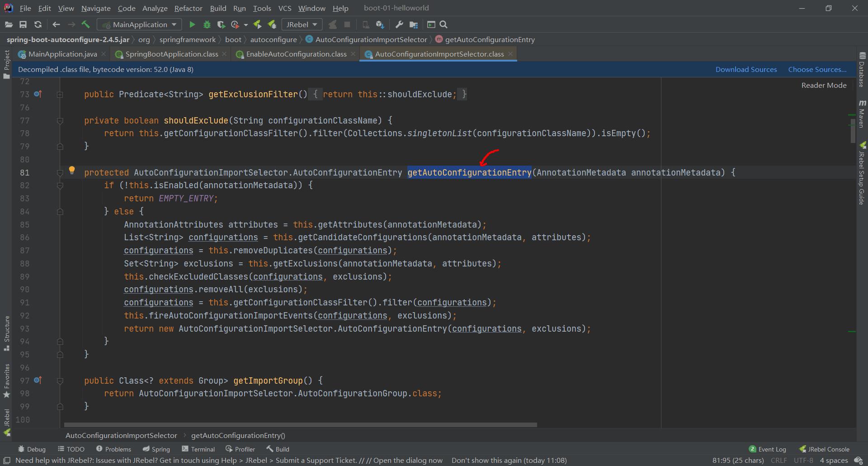Toggle tool window bars icon in status bar corner

pos(7,460)
